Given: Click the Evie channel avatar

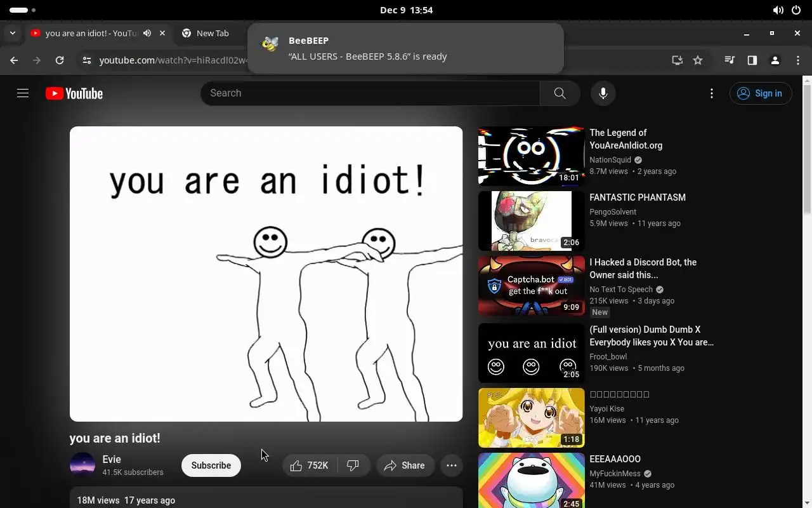Looking at the screenshot, I should tap(82, 465).
